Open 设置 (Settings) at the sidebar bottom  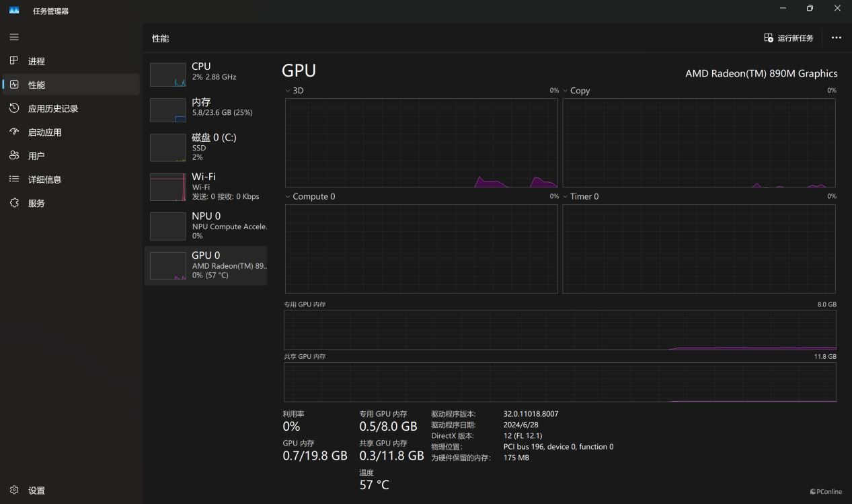click(x=71, y=490)
